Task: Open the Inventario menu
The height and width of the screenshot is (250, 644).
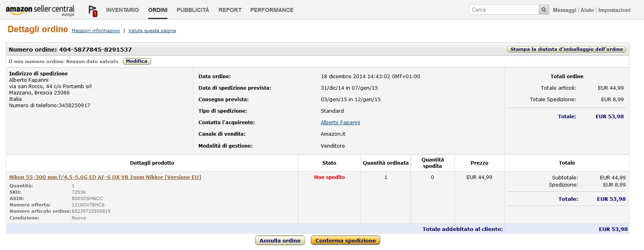Action: point(122,10)
